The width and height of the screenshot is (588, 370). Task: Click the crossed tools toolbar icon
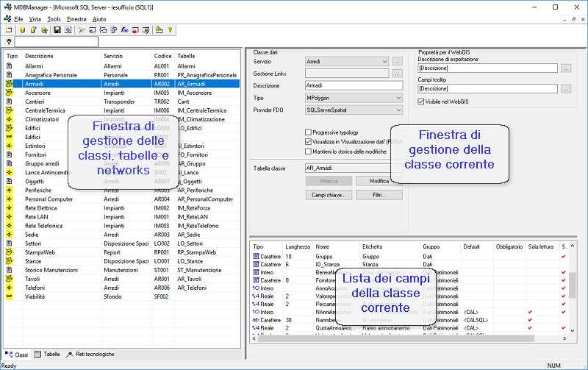pos(82,30)
